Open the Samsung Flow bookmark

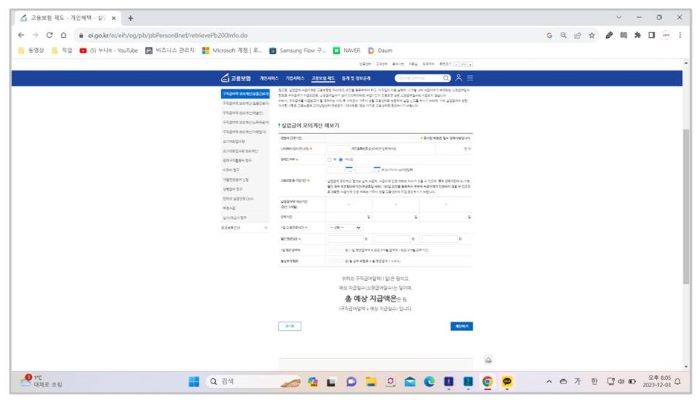[297, 50]
